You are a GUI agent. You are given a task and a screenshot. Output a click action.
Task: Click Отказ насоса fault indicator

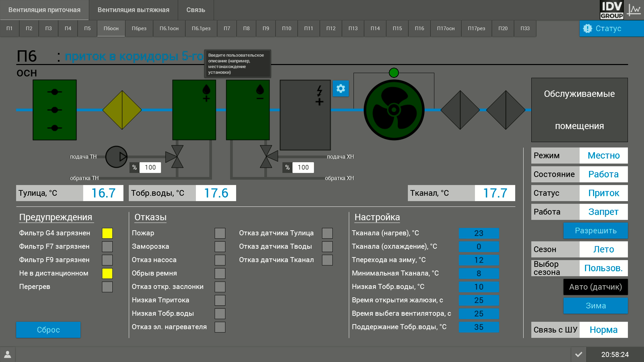pyautogui.click(x=220, y=260)
